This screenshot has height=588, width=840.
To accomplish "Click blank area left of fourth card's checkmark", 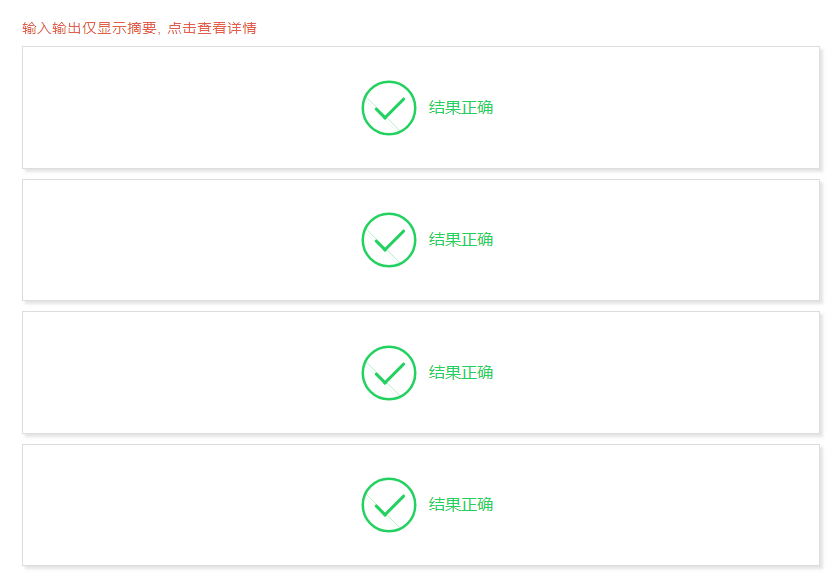I will click(190, 505).
